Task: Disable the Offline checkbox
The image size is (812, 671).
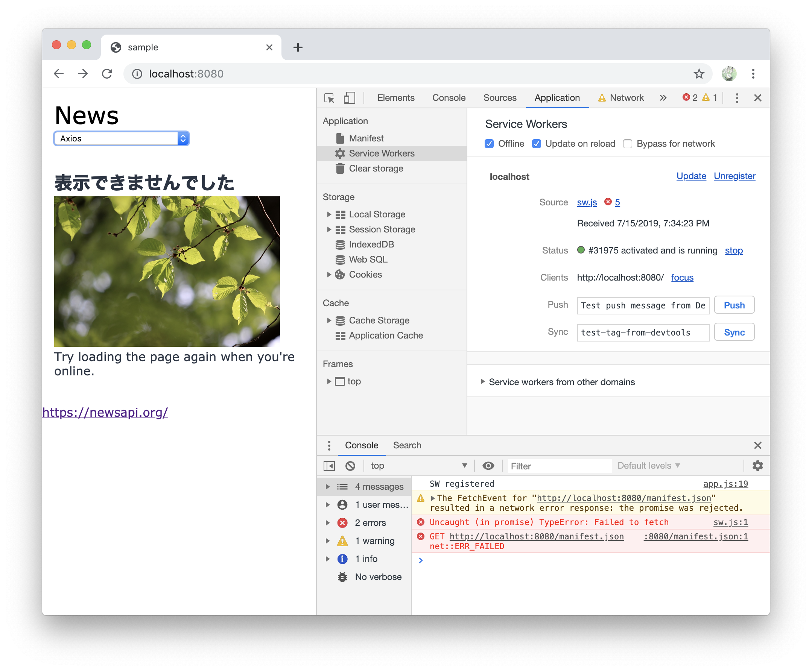Action: (x=489, y=143)
